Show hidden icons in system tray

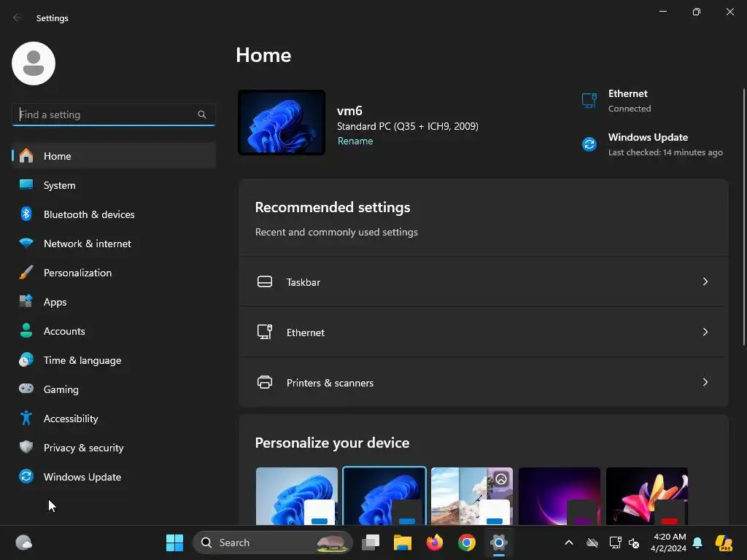[x=569, y=542]
